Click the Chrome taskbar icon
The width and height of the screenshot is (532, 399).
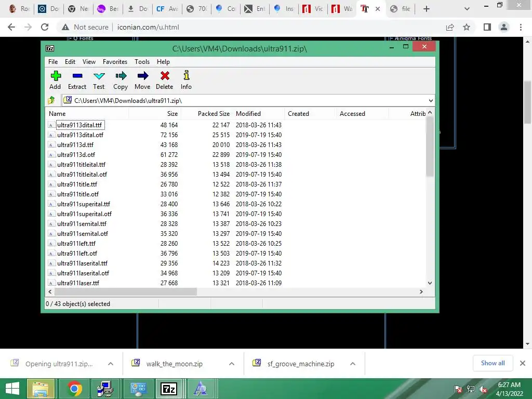74,389
